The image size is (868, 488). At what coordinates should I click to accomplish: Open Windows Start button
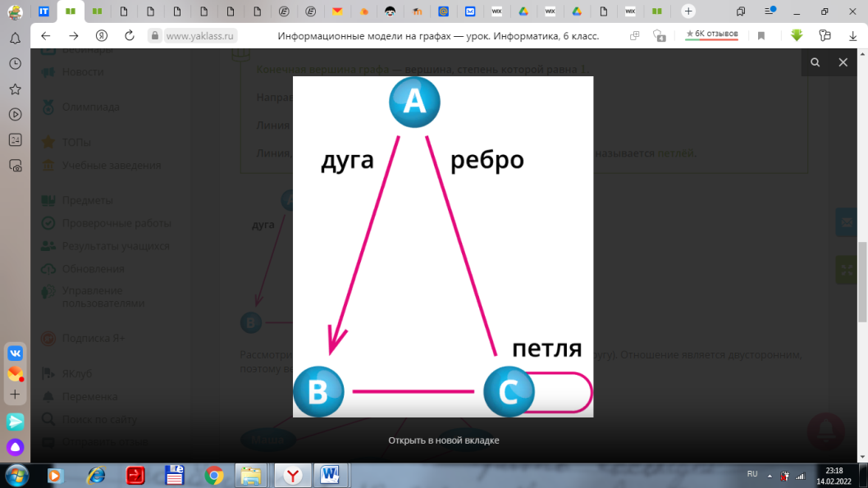pos(16,475)
